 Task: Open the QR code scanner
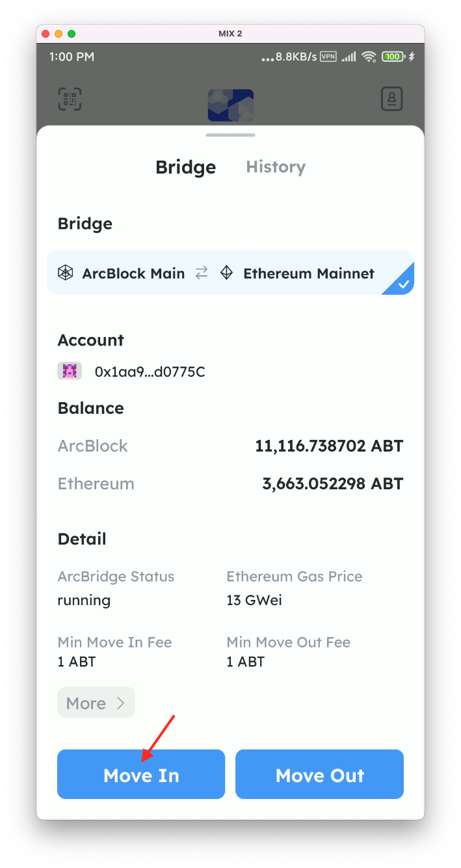[70, 98]
